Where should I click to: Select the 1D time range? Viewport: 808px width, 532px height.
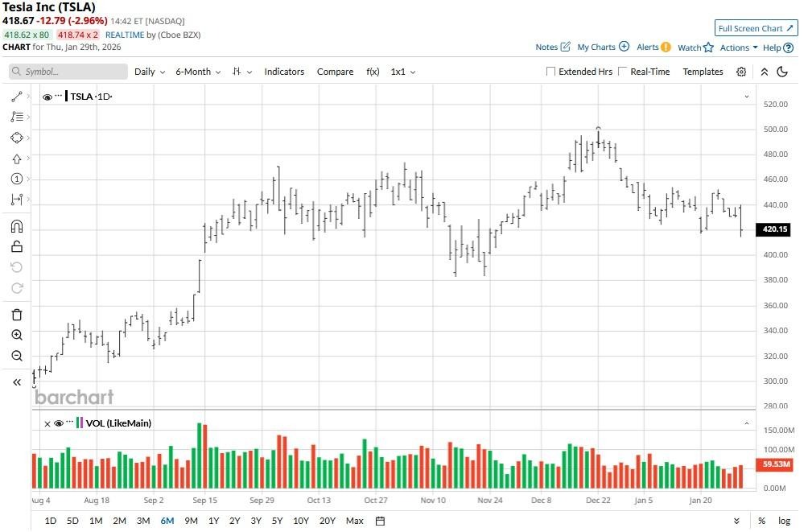click(x=51, y=521)
